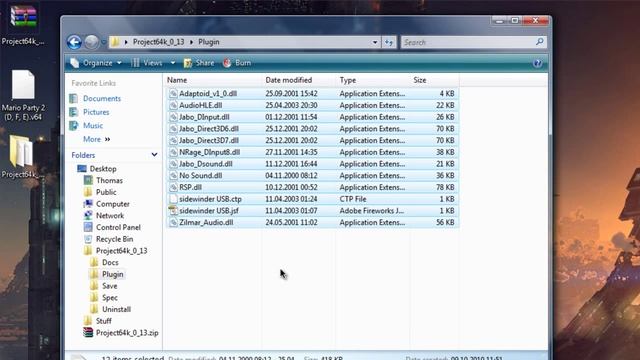Open the Music favorite link
This screenshot has width=640, height=360.
tap(93, 125)
